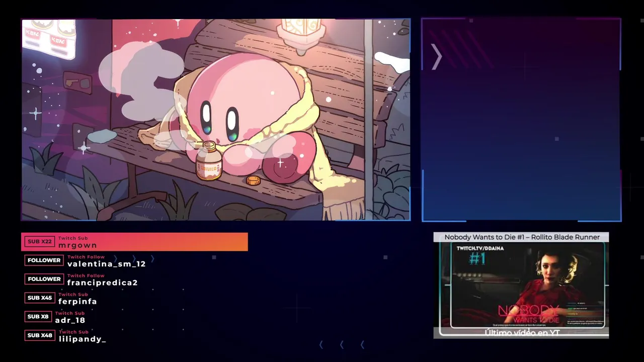The height and width of the screenshot is (362, 644).
Task: Click the Kirby illustration in the main frame
Action: [x=216, y=120]
